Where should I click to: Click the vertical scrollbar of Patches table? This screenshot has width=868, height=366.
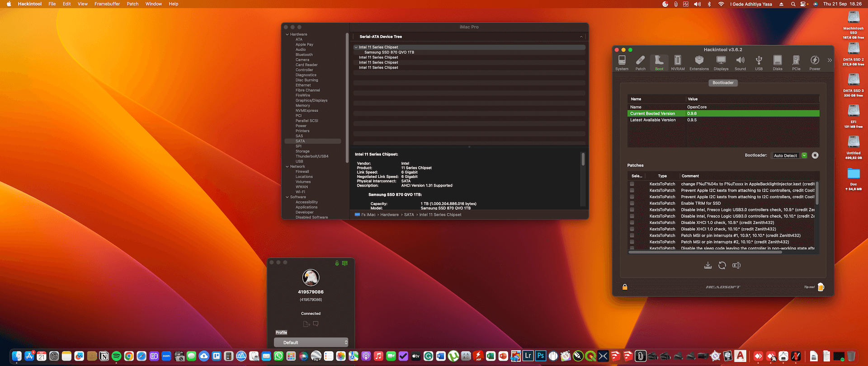pos(817,193)
